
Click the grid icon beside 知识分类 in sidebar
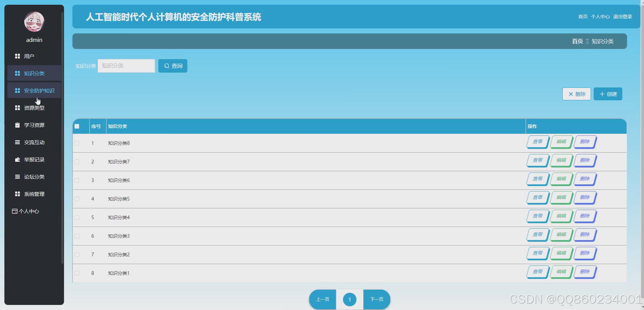(18, 73)
